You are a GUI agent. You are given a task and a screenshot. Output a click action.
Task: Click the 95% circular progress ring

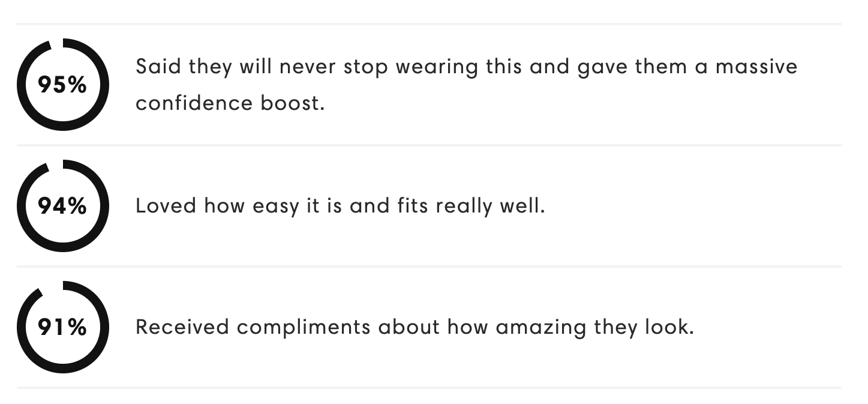tap(63, 85)
